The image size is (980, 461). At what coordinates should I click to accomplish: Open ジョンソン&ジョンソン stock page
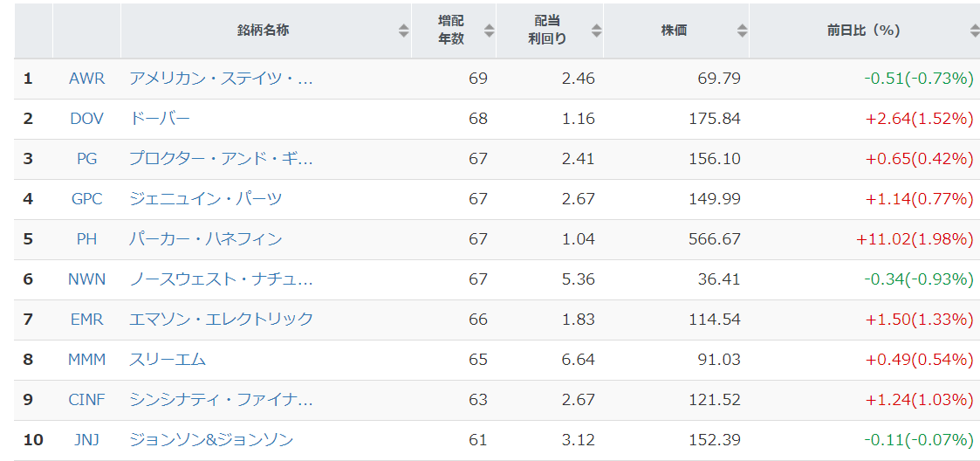click(x=211, y=440)
